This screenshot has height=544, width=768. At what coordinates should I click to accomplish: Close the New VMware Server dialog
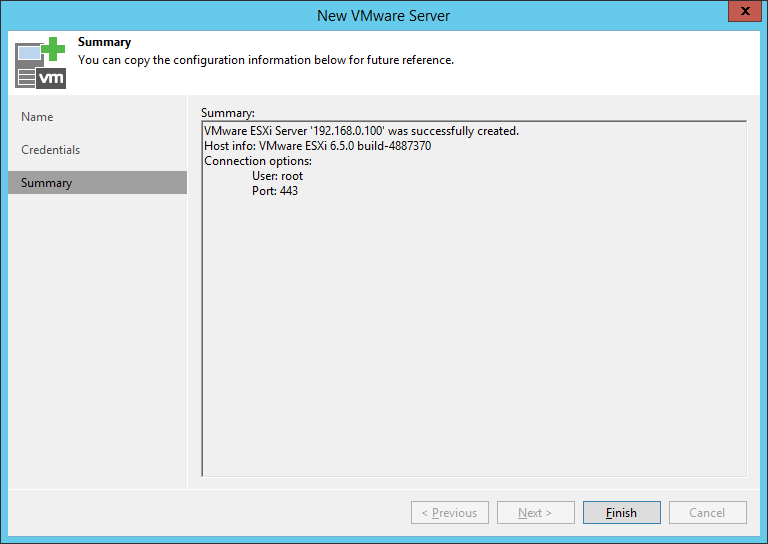[x=744, y=11]
